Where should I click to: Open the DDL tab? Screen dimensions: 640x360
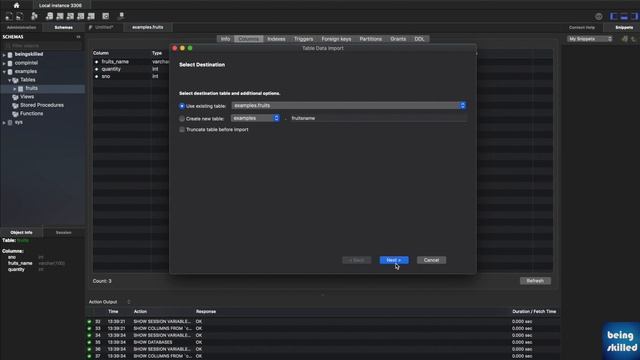click(419, 39)
